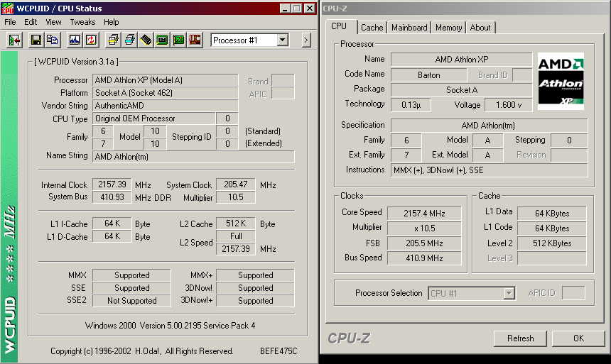Click the CPU-Z Multiplier 'x 10.5' value
The image size is (611, 364).
tap(424, 228)
